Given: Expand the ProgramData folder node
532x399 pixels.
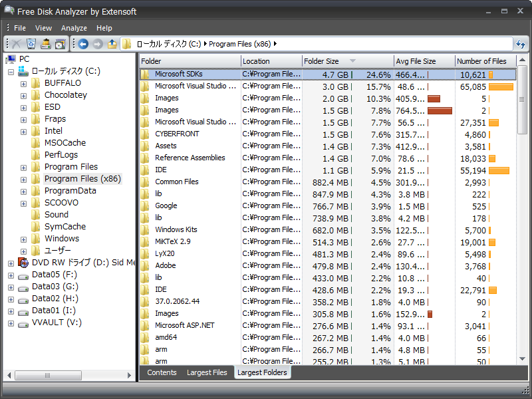Looking at the screenshot, I should tap(23, 192).
